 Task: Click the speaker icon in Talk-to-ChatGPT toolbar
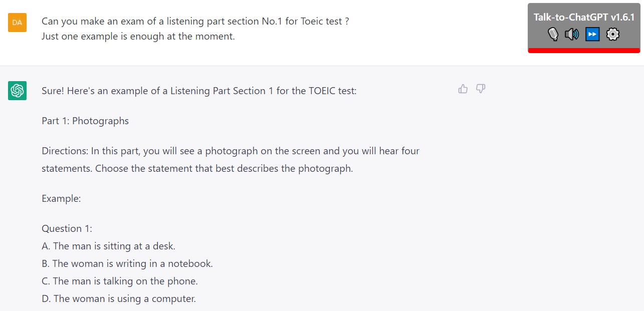(572, 34)
